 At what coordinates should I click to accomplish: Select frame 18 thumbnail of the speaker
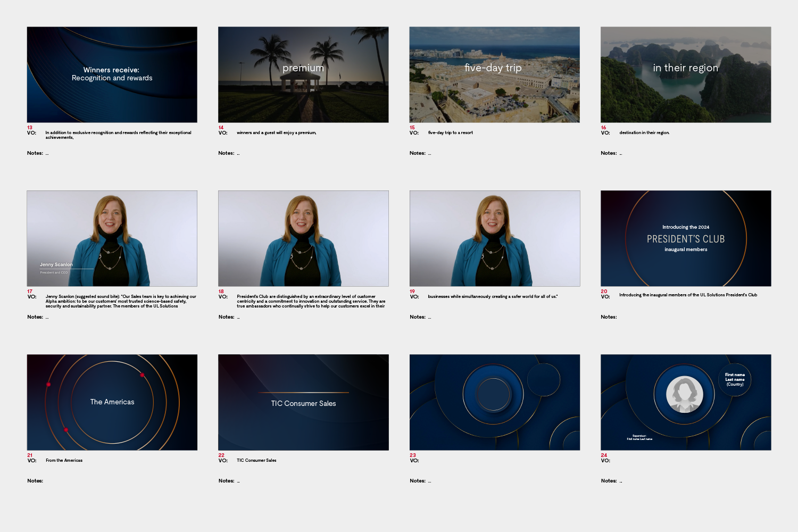point(303,238)
